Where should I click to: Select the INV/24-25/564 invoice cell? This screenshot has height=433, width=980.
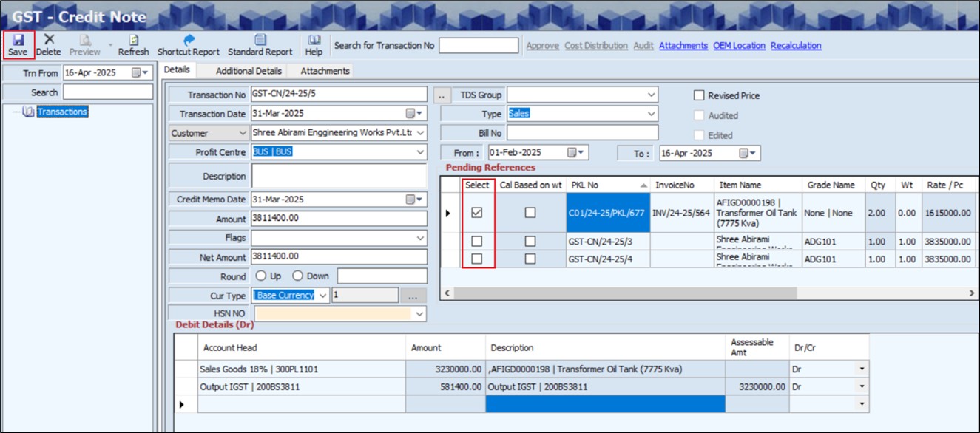point(682,213)
